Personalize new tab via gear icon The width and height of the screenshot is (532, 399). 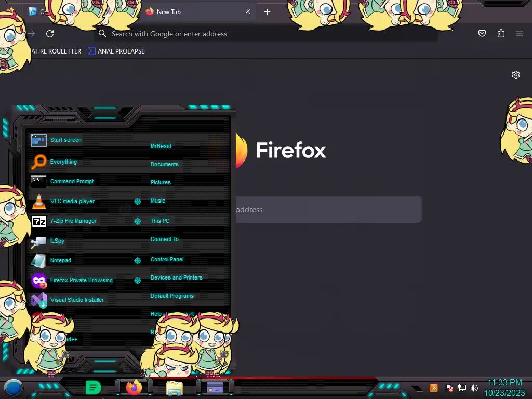[x=516, y=75]
